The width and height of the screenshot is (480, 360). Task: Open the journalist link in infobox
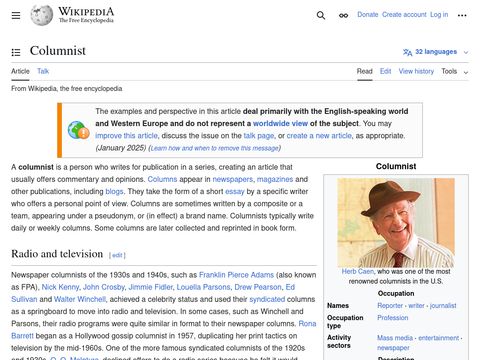[x=443, y=306]
